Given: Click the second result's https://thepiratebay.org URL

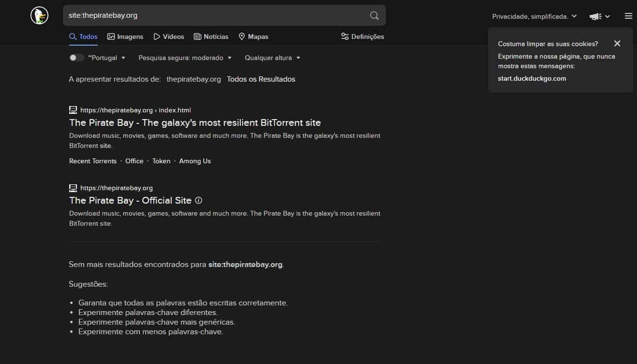Looking at the screenshot, I should pyautogui.click(x=116, y=188).
